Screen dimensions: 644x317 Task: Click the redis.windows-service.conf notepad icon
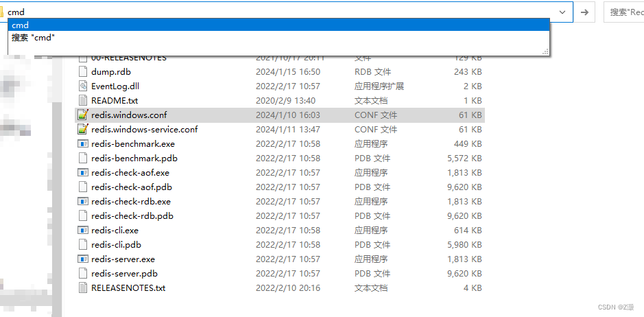[84, 130]
